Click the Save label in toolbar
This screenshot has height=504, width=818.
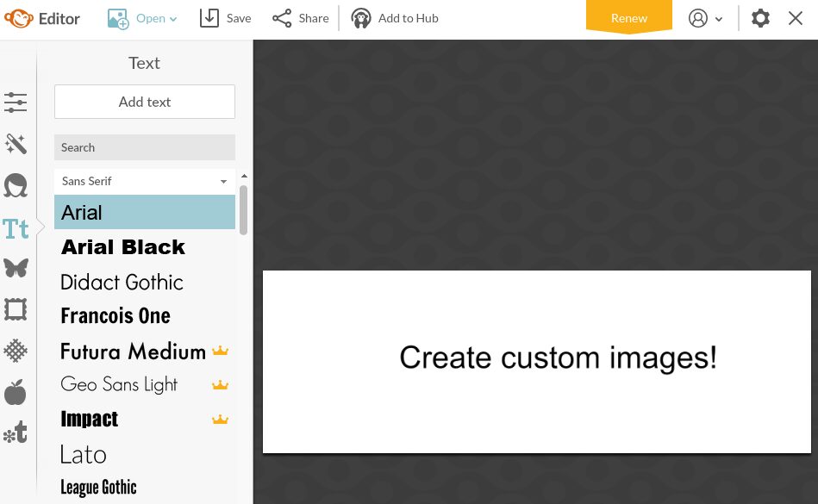click(239, 19)
